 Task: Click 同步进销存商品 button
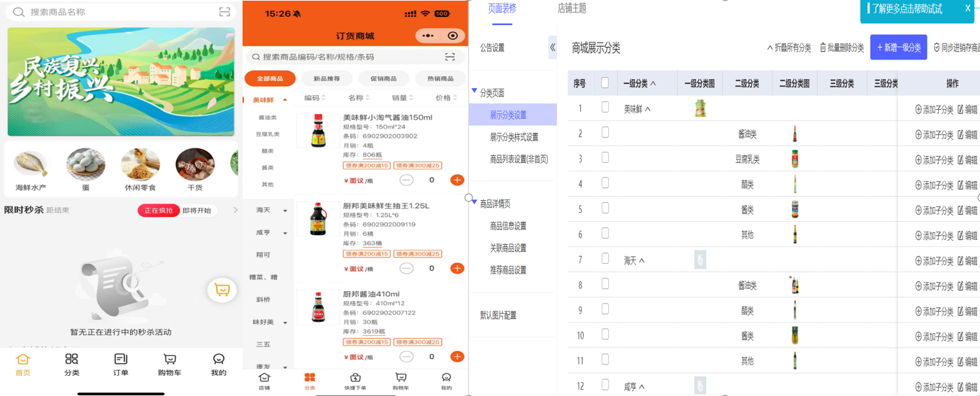pyautogui.click(x=957, y=48)
